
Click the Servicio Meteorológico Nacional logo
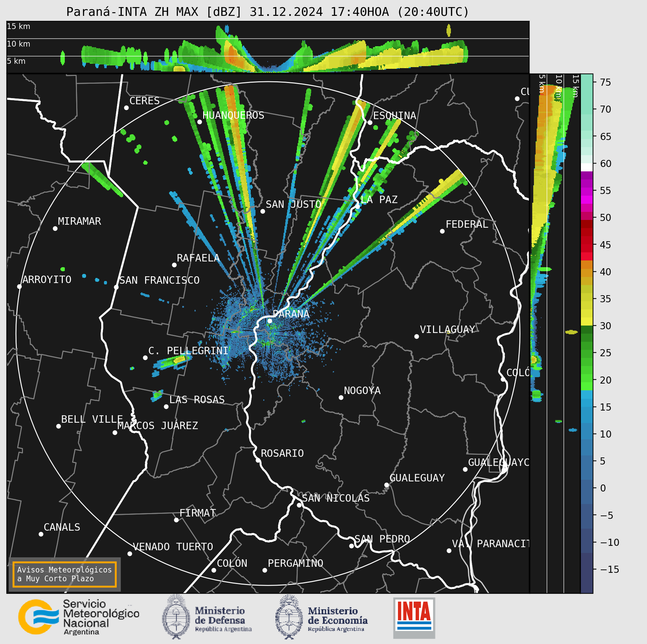click(x=79, y=617)
